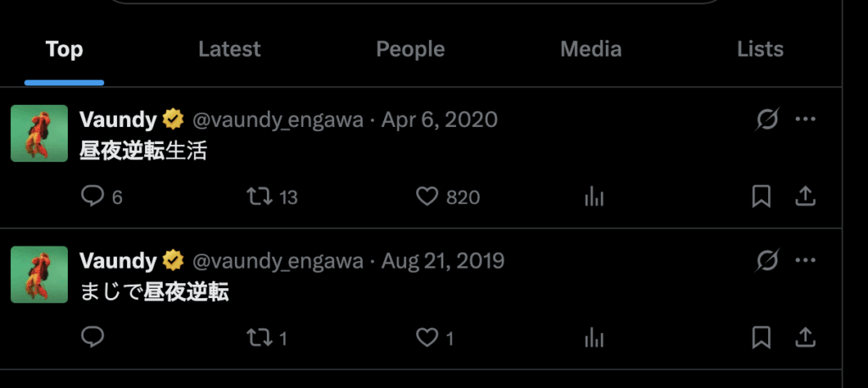Click the Aug 21, 2019 timestamp link
868x388 pixels.
(442, 261)
